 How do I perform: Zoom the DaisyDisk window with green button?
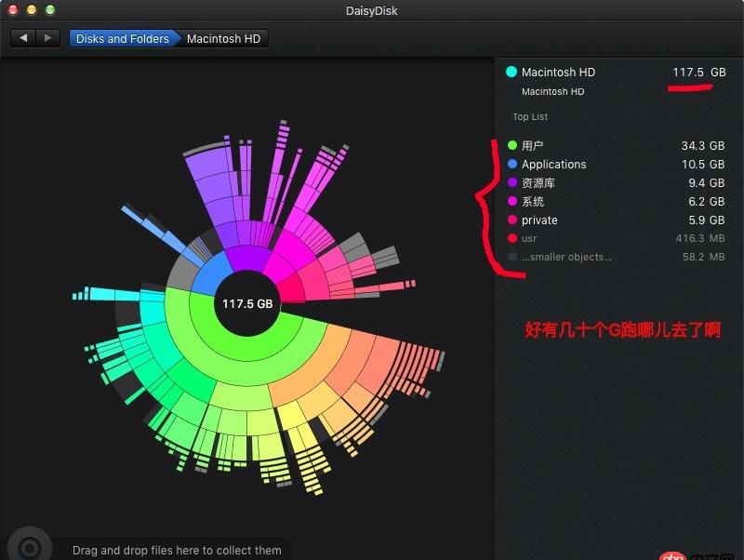click(50, 10)
